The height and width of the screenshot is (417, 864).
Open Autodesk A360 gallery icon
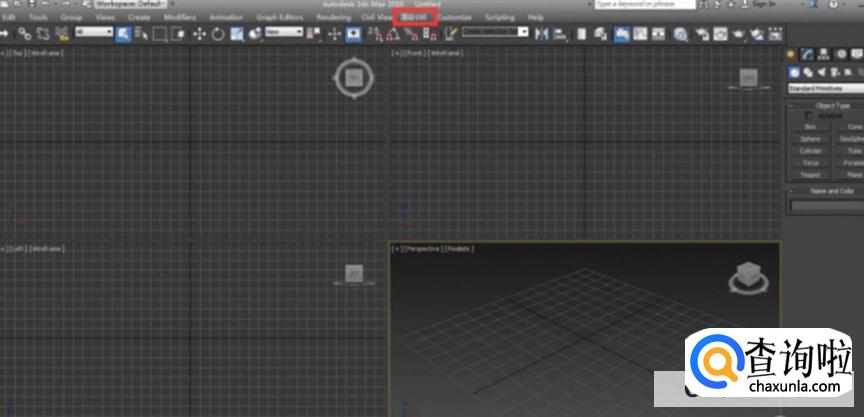coord(775,34)
